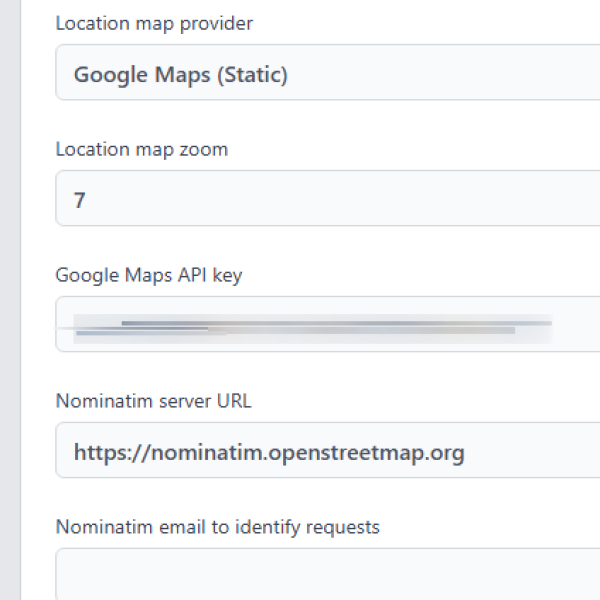Viewport: 600px width, 600px height.
Task: Click empty space right of zoom value 7
Action: tap(350, 200)
